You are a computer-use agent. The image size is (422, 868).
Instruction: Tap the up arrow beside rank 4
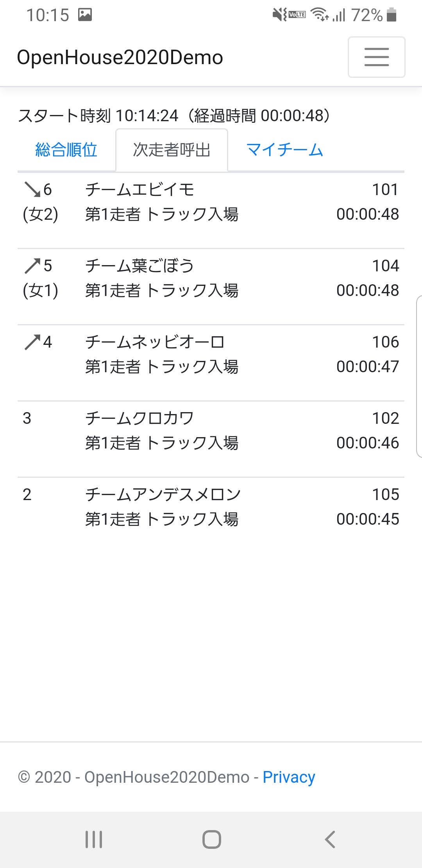point(32,342)
